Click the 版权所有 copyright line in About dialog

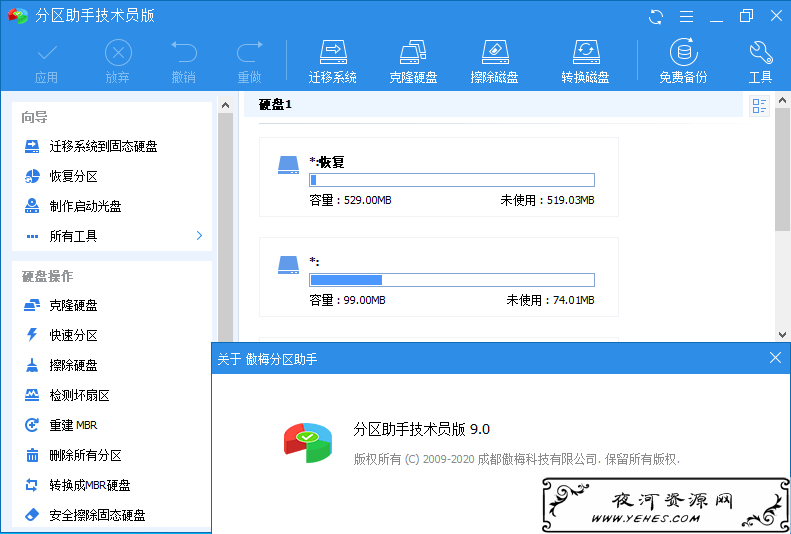coord(517,459)
